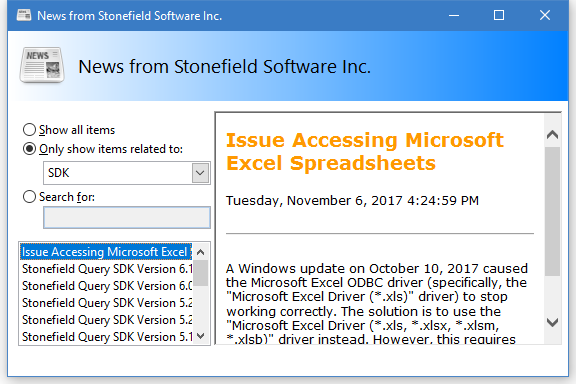This screenshot has width=576, height=384.
Task: Click the news list scrollbar thumb
Action: coord(200,273)
